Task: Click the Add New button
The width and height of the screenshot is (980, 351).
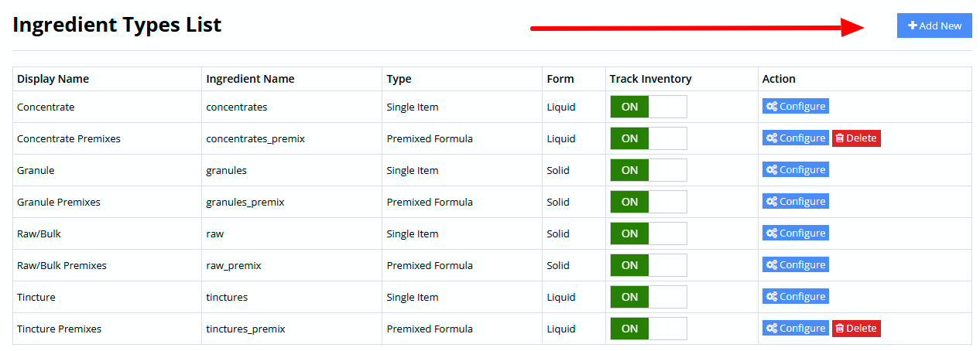Action: click(x=934, y=26)
